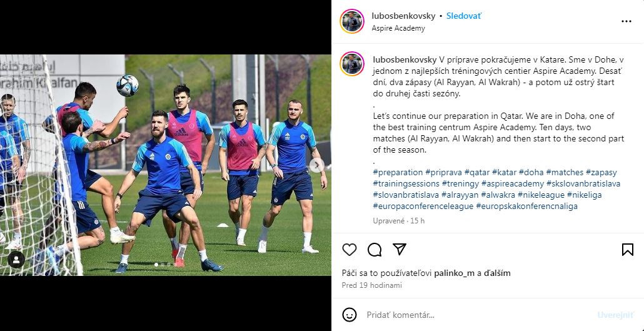This screenshot has width=644, height=331.
Task: Open palinko_m user profile link
Action: tap(455, 273)
